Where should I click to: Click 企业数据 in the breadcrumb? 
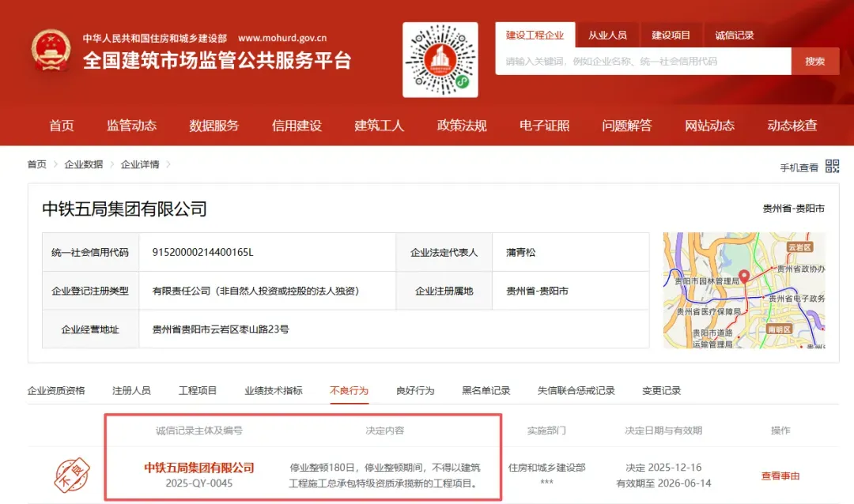tap(83, 164)
